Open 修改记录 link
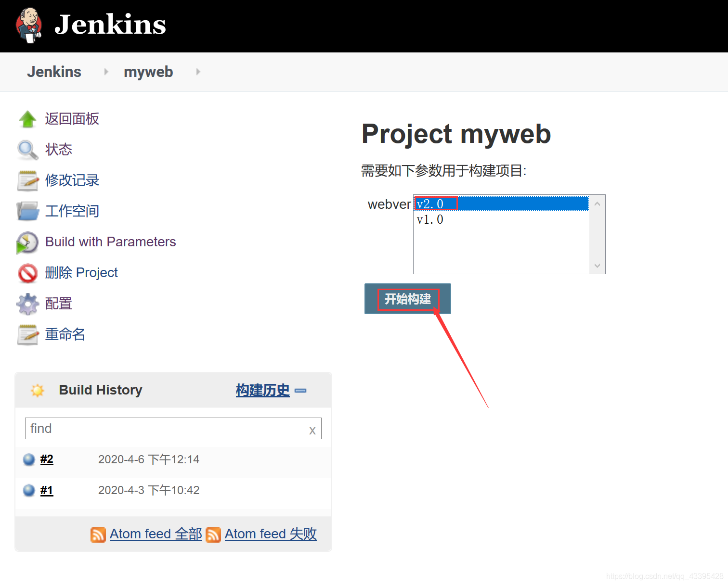The image size is (728, 585). (x=72, y=180)
